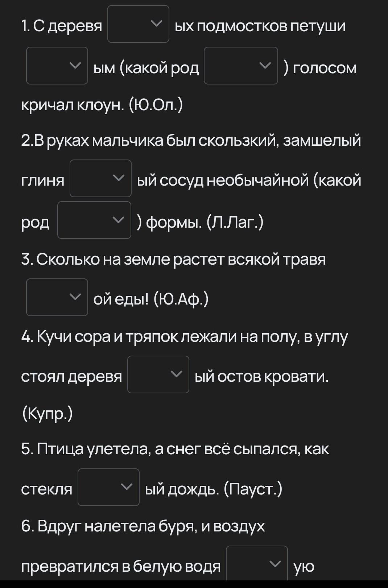The width and height of the screenshot is (388, 588).
Task: Click the text "ый сосуд необычайной (какой"
Action: tap(249, 180)
